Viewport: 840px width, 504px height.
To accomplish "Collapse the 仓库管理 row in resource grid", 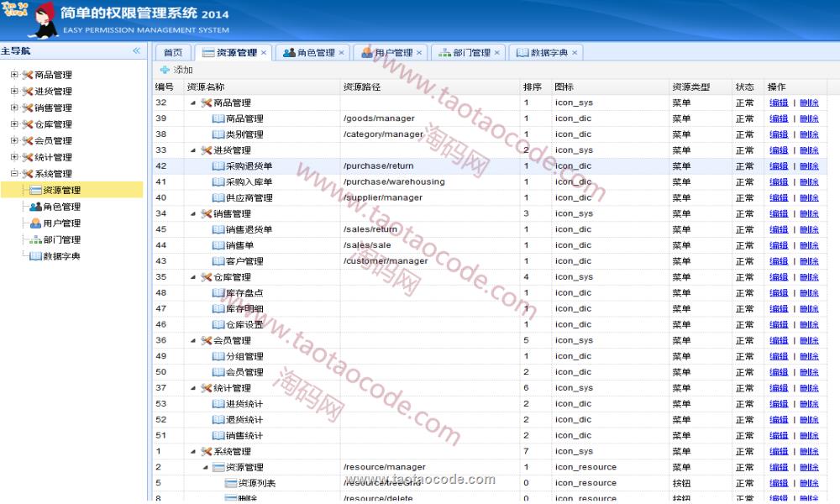I will (193, 277).
